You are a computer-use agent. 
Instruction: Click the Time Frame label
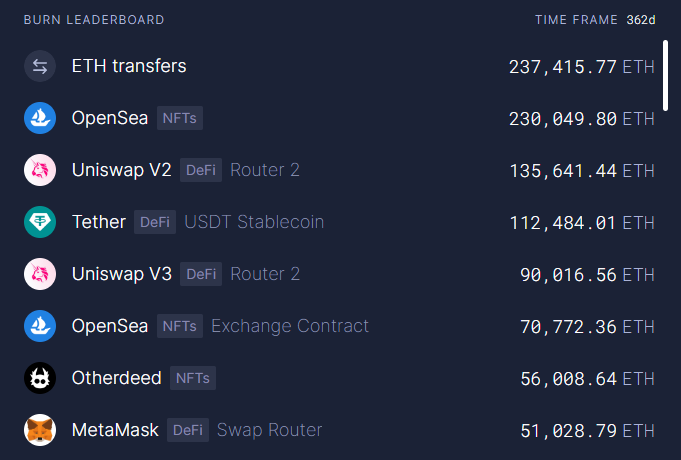577,20
